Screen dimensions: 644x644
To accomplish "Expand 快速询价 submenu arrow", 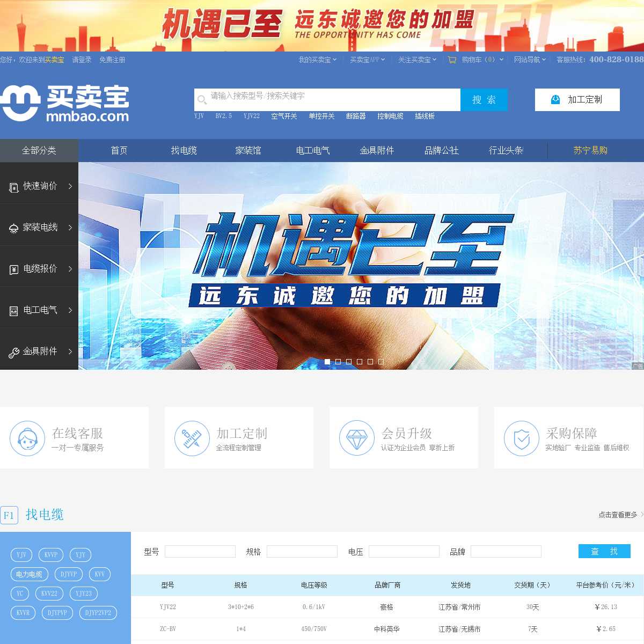I will coord(70,186).
